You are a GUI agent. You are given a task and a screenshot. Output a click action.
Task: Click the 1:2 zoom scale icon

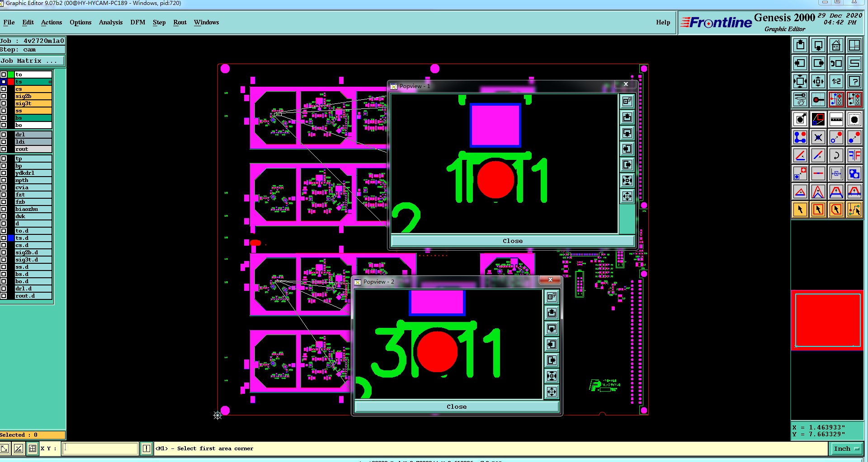(x=836, y=81)
